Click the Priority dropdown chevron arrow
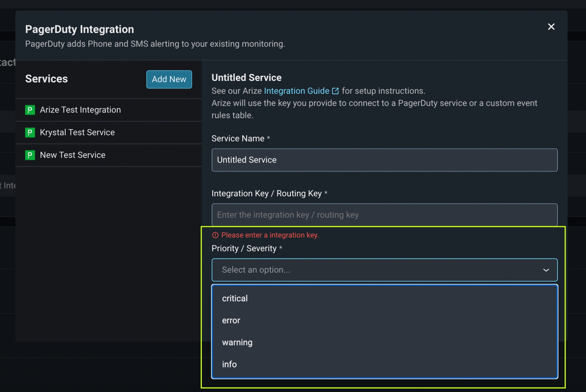586x392 pixels. coord(546,270)
